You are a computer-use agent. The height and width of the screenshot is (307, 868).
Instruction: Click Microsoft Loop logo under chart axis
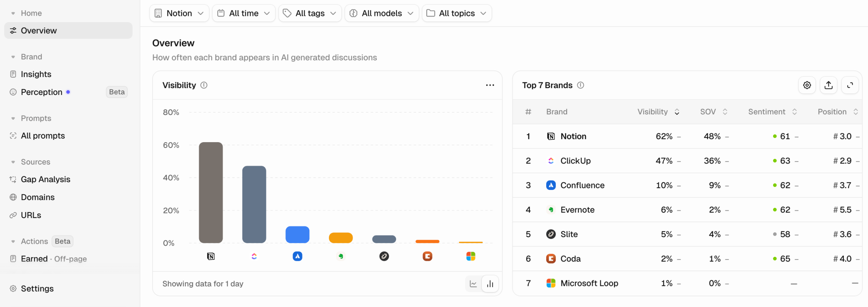pos(471,256)
